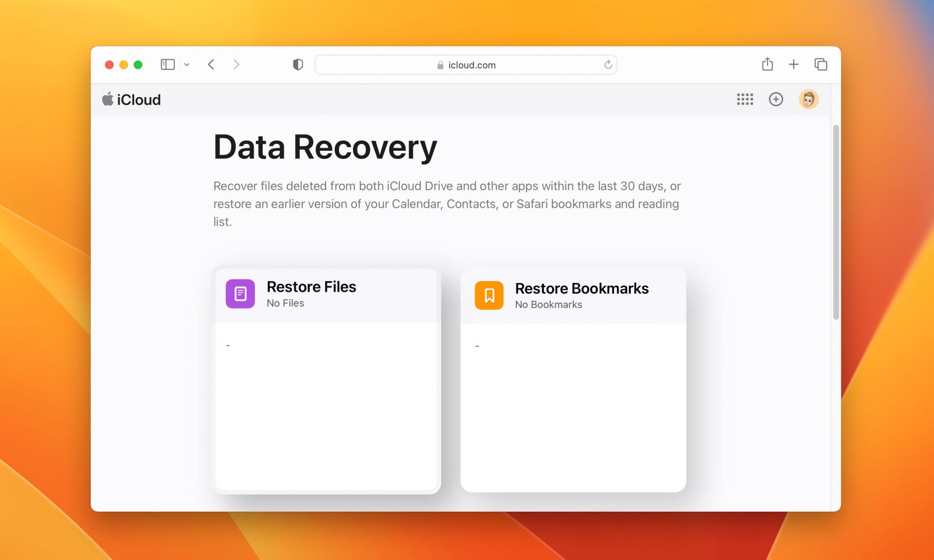Click inside the address bar field
934x560 pixels.
(x=465, y=65)
